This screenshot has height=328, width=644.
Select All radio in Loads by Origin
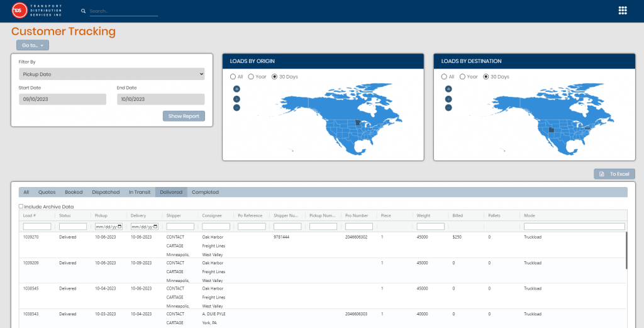[x=233, y=77]
